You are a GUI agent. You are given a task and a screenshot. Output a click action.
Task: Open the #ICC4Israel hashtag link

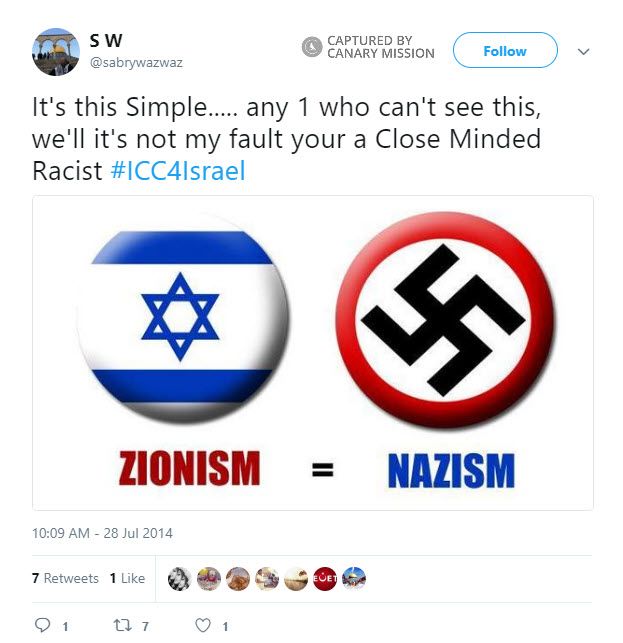click(x=178, y=170)
